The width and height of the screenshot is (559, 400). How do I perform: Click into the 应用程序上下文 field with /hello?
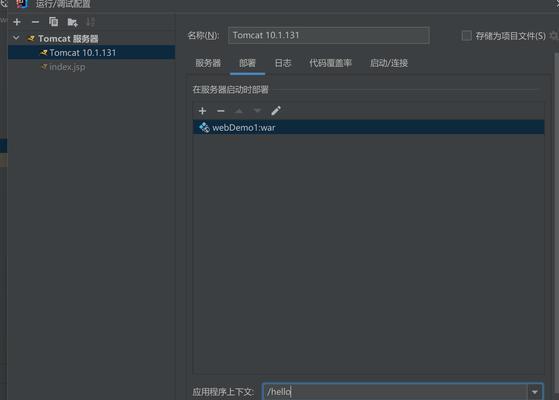395,392
